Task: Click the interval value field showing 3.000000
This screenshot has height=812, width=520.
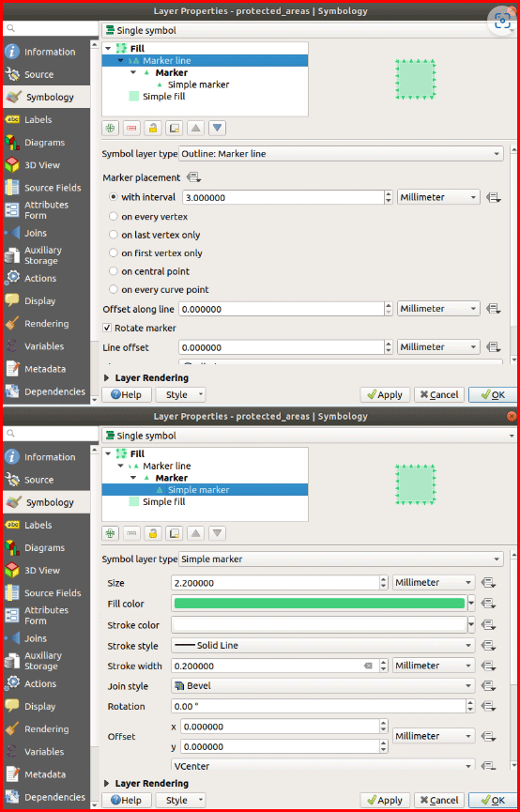Action: pos(283,197)
